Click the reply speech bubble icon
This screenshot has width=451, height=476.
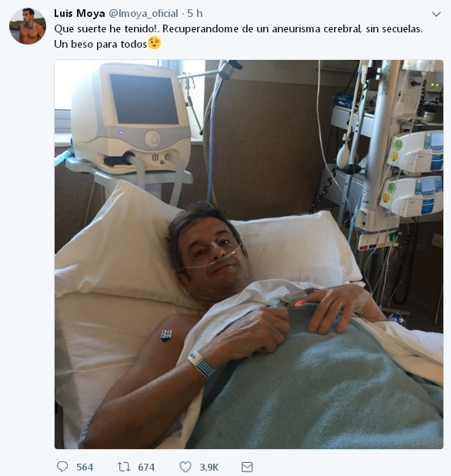(x=62, y=467)
